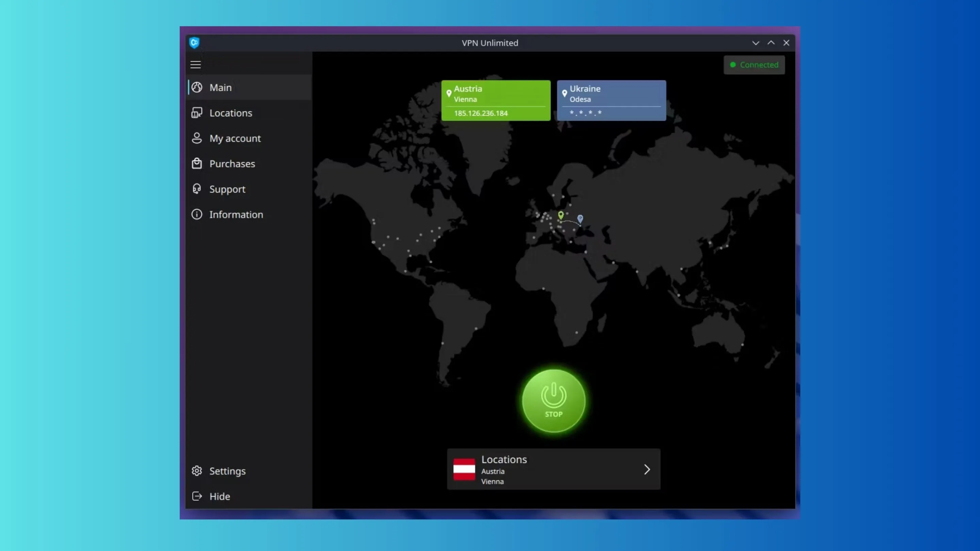Click the Connected status indicator
This screenshot has height=551, width=980.
pyautogui.click(x=754, y=65)
